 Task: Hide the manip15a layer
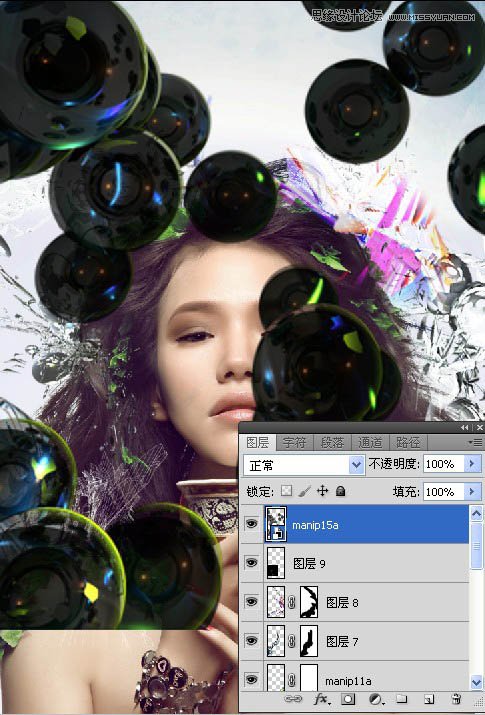tap(251, 524)
